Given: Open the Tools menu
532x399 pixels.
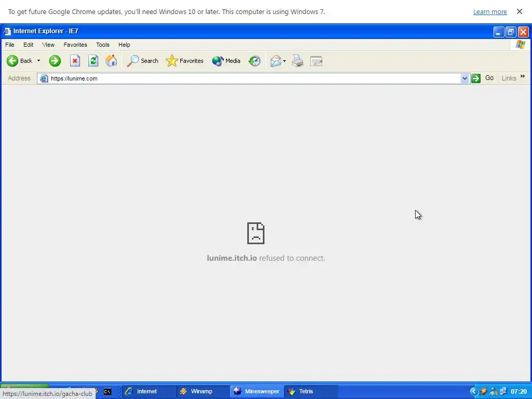Looking at the screenshot, I should [x=102, y=45].
